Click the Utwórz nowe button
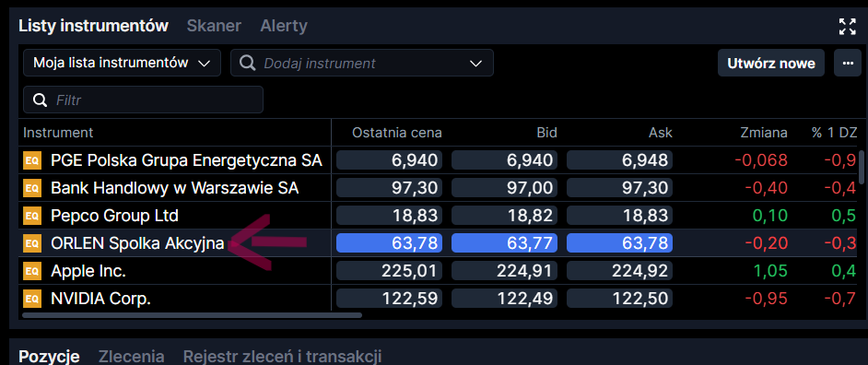868x365 pixels. pos(771,64)
